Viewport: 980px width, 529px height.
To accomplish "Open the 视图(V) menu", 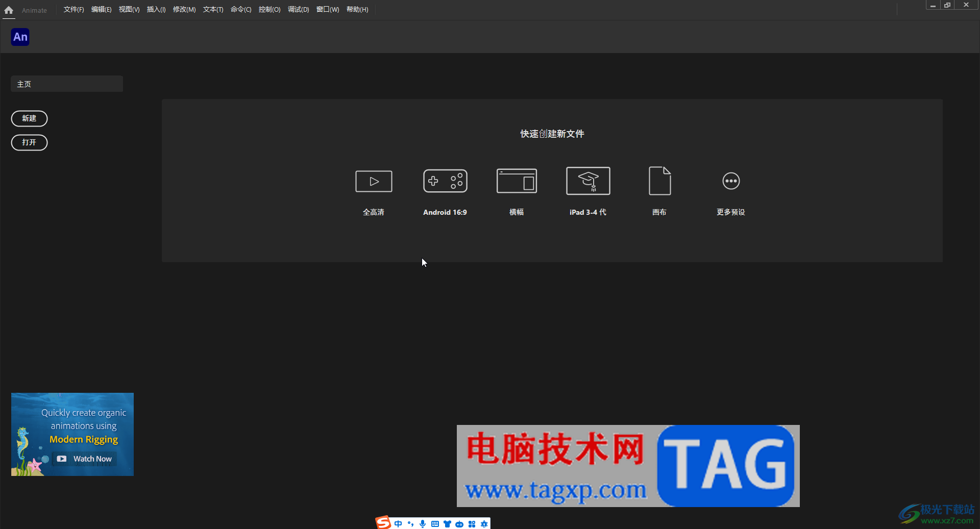I will coord(129,10).
